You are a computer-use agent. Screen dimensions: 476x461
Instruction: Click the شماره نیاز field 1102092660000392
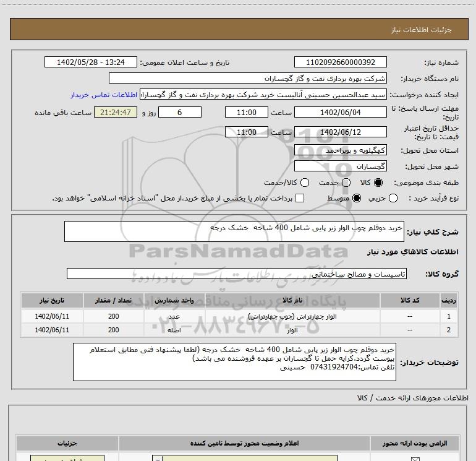click(x=340, y=62)
